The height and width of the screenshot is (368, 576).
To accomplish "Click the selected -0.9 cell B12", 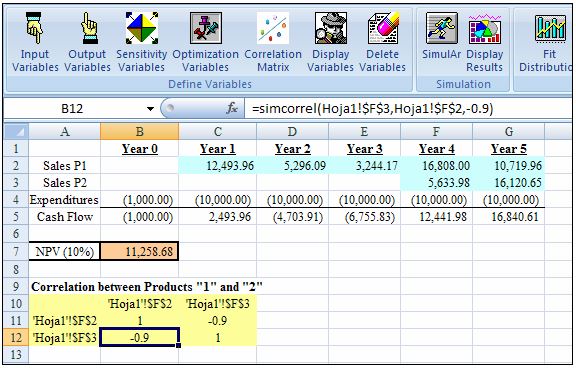I will (x=140, y=337).
